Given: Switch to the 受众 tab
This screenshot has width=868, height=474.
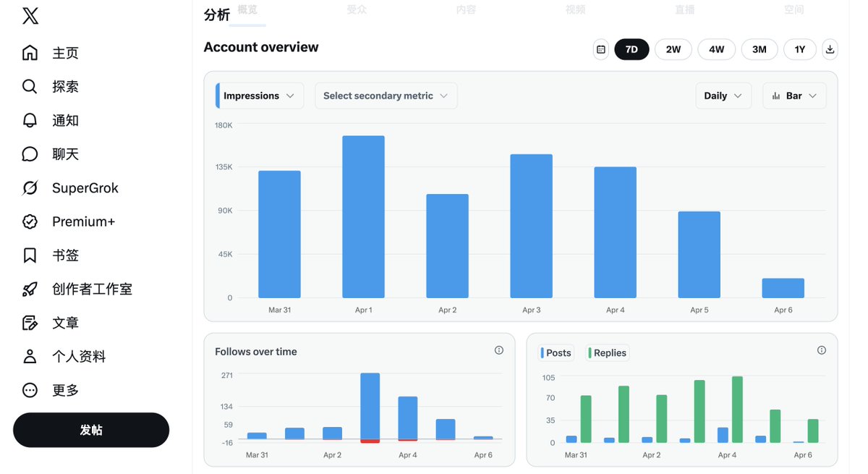Looking at the screenshot, I should [x=357, y=10].
